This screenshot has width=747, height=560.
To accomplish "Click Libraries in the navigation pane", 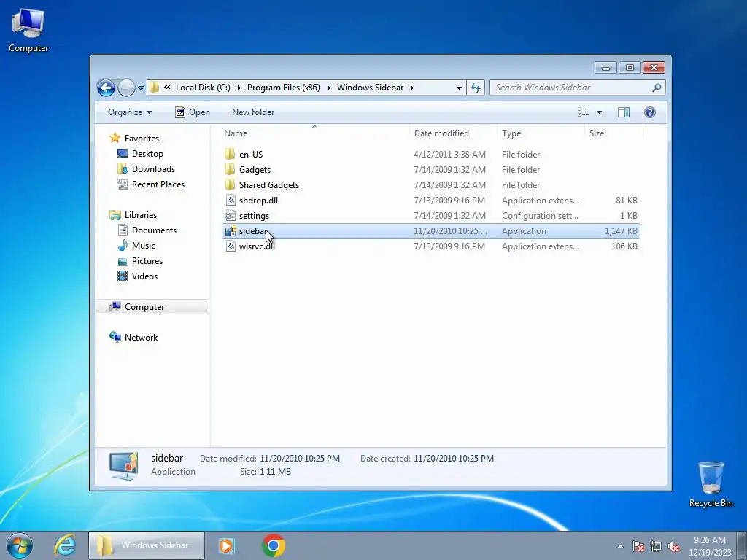I will click(x=141, y=215).
